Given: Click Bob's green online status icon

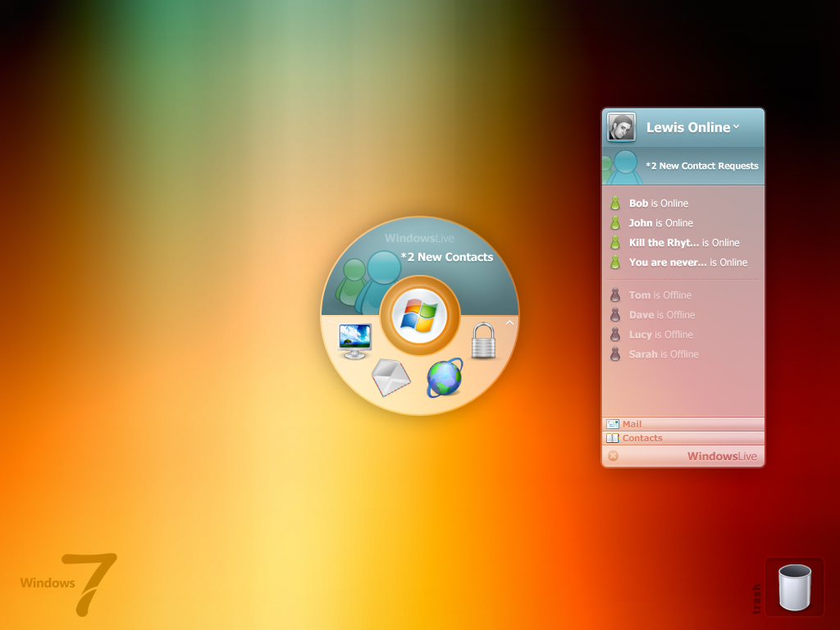Looking at the screenshot, I should (617, 203).
